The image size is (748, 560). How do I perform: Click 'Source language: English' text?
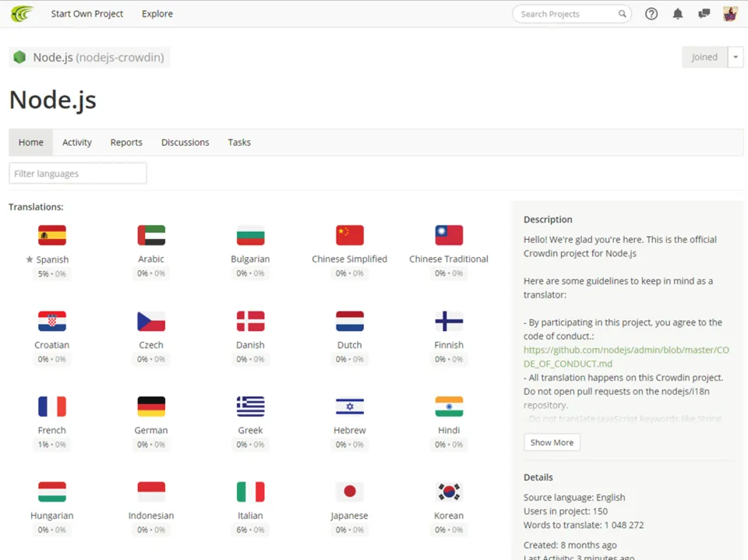[574, 498]
